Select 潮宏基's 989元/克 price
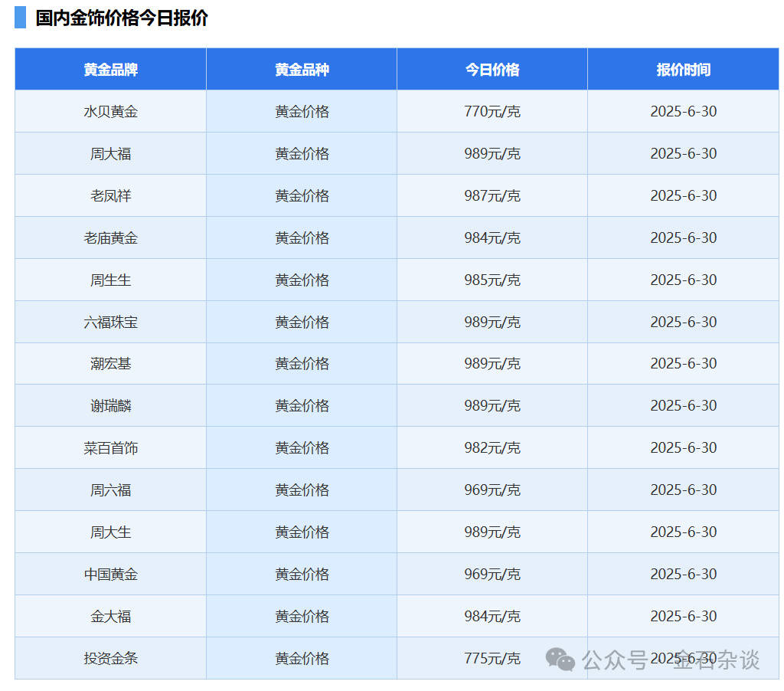This screenshot has width=784, height=691. (x=492, y=363)
